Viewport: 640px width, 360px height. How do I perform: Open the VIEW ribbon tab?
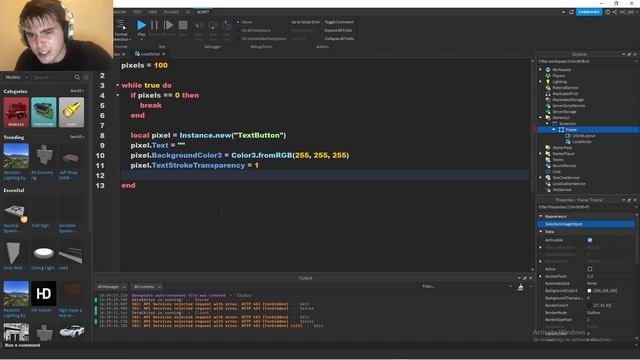pyautogui.click(x=153, y=12)
